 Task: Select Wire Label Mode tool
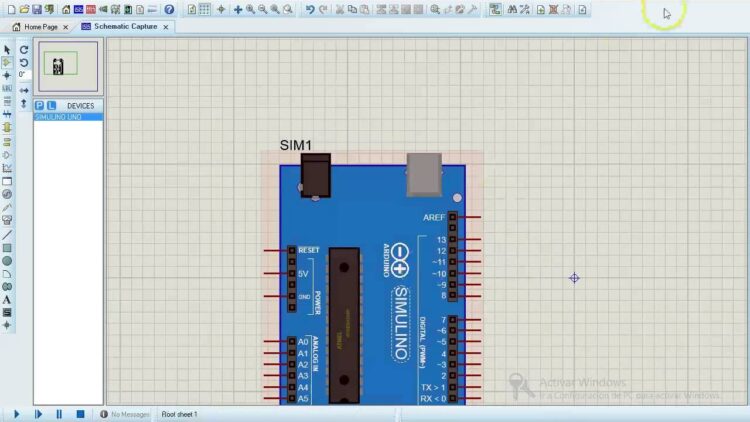point(7,89)
